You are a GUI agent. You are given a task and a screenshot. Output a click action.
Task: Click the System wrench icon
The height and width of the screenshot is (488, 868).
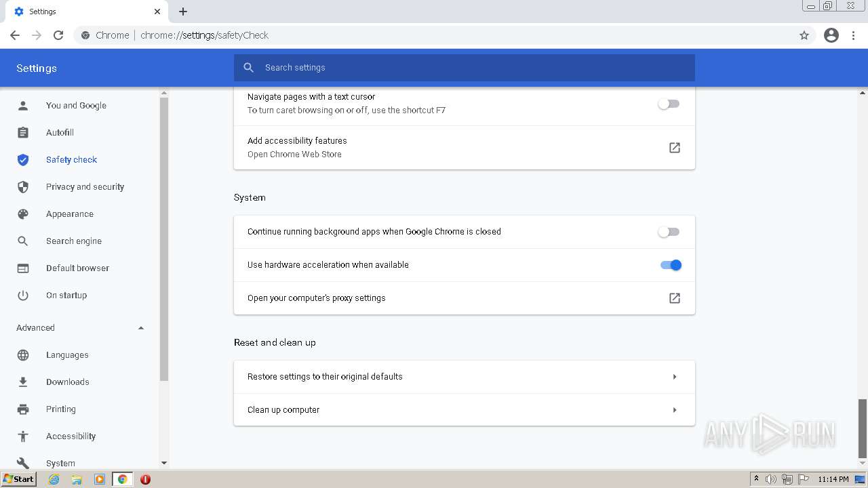[23, 464]
